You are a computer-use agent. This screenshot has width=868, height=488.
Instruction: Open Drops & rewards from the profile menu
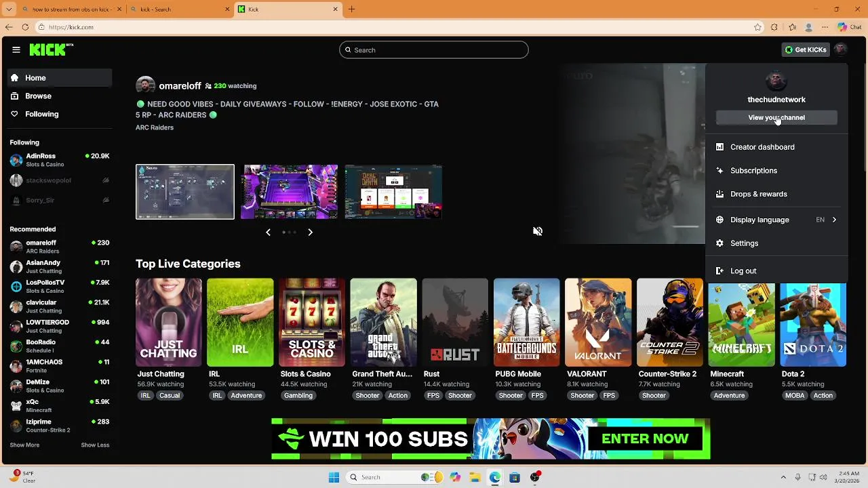(x=776, y=194)
